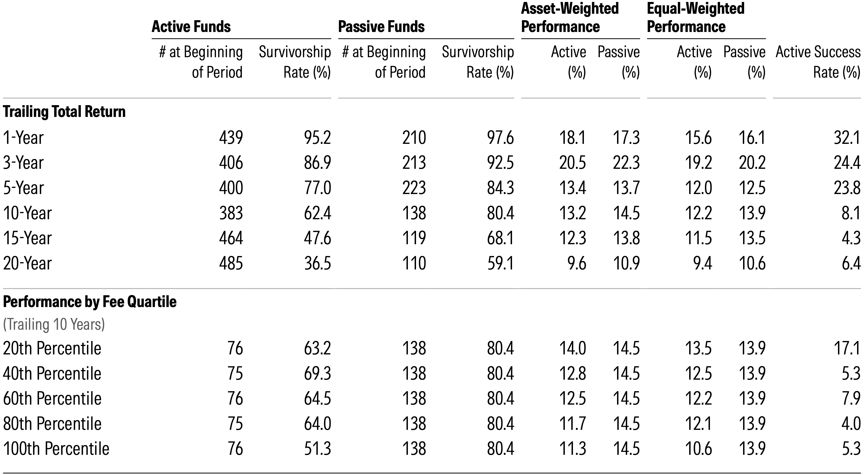Click the 3-Year row label
The height and width of the screenshot is (475, 868).
23,163
